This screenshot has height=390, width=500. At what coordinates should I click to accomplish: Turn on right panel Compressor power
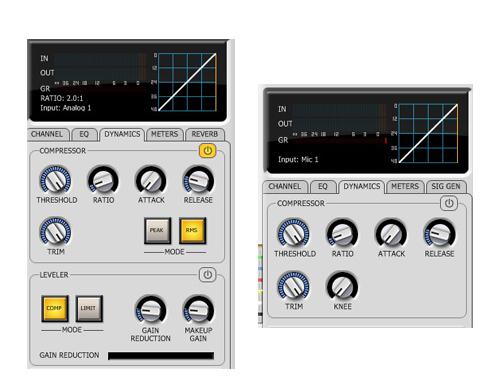click(449, 203)
